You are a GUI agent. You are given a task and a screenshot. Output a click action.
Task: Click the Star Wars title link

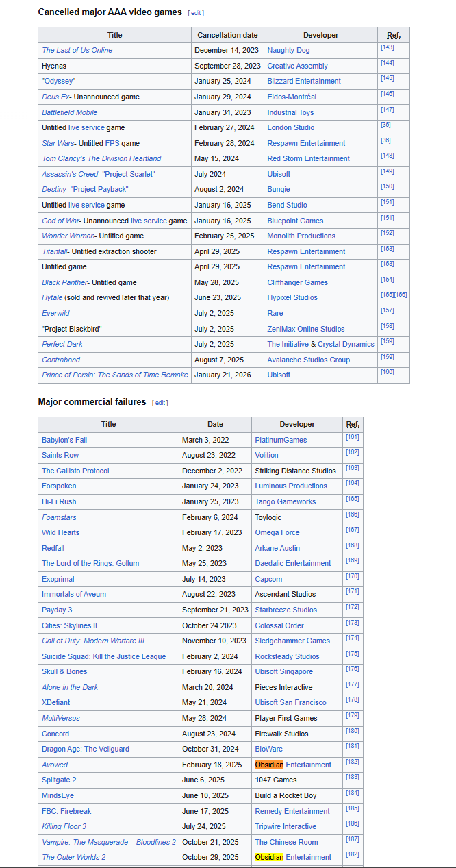pyautogui.click(x=58, y=143)
